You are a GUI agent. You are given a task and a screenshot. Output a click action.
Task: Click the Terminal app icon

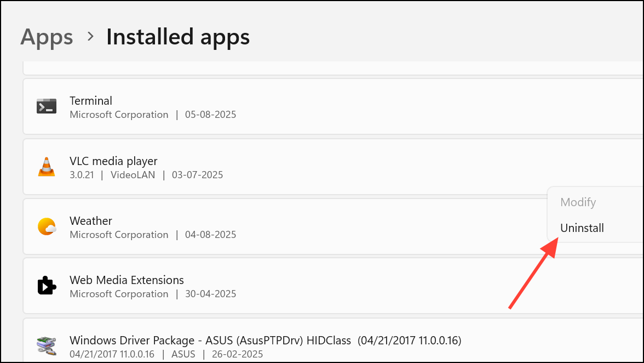[47, 106]
